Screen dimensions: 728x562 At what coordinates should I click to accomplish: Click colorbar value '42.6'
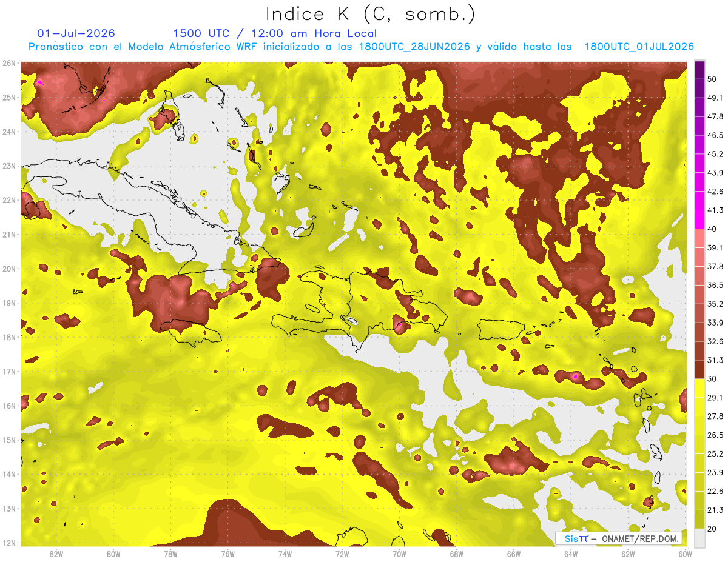pyautogui.click(x=715, y=191)
